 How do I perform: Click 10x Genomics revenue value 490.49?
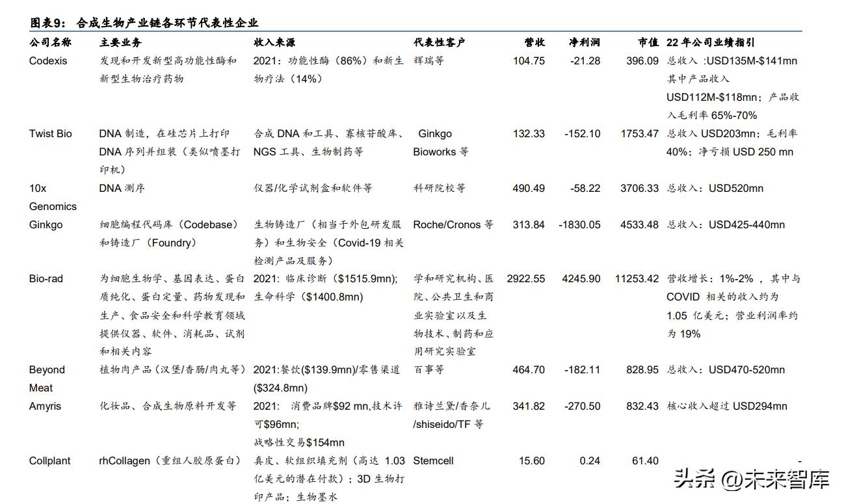[529, 188]
